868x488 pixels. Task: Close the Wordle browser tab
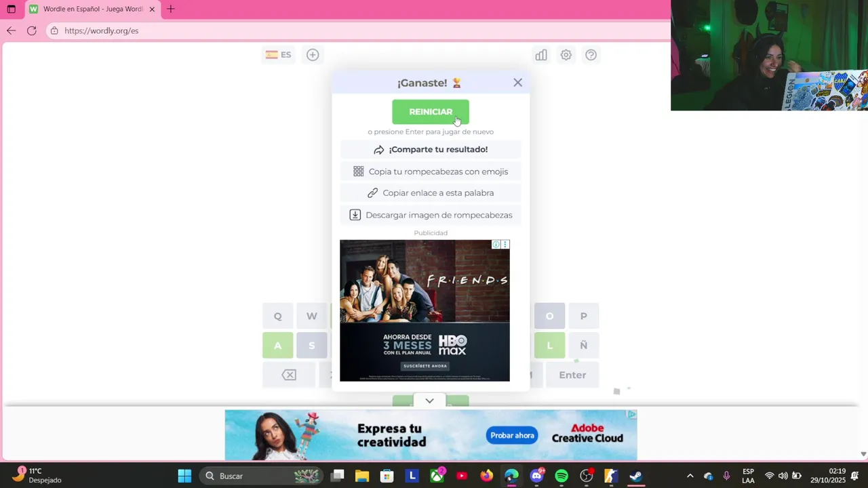(x=152, y=9)
